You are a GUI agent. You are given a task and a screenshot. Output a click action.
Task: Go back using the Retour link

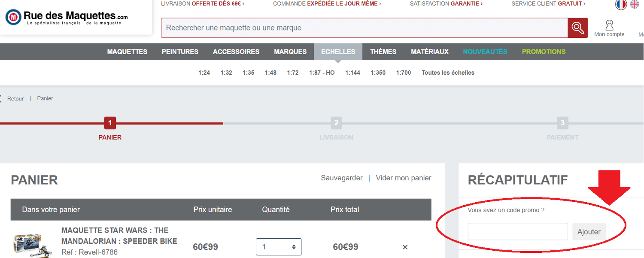15,99
